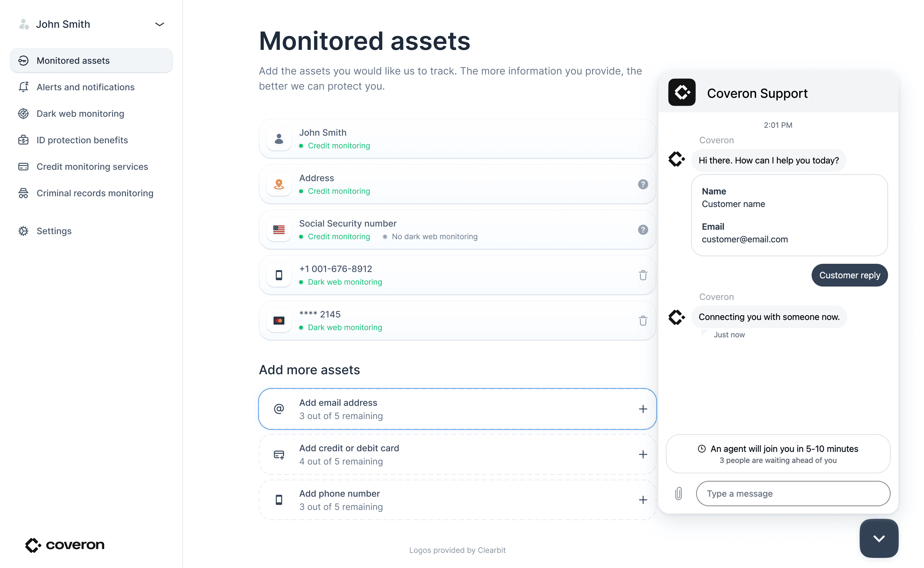Click the Logos provided by Clearbit text
The image size is (924, 568).
458,550
